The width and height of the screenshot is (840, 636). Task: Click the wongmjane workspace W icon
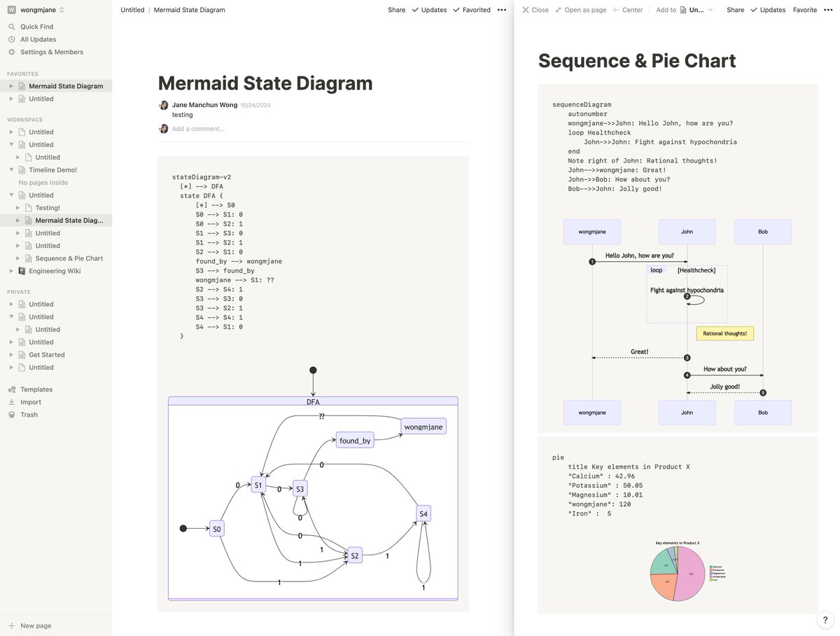pyautogui.click(x=11, y=10)
